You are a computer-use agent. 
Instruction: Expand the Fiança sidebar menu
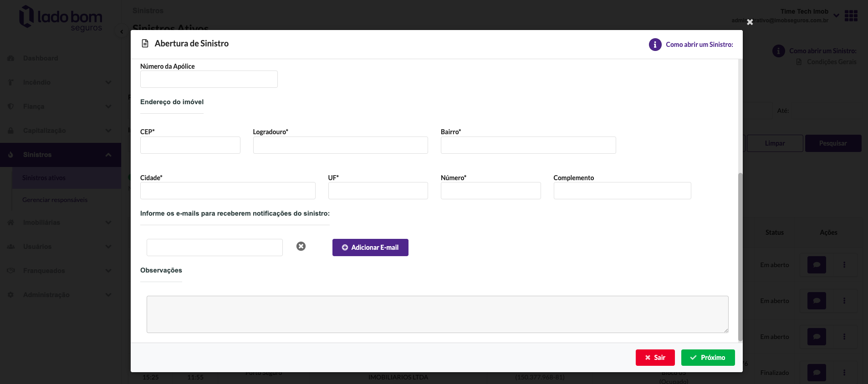coord(61,106)
